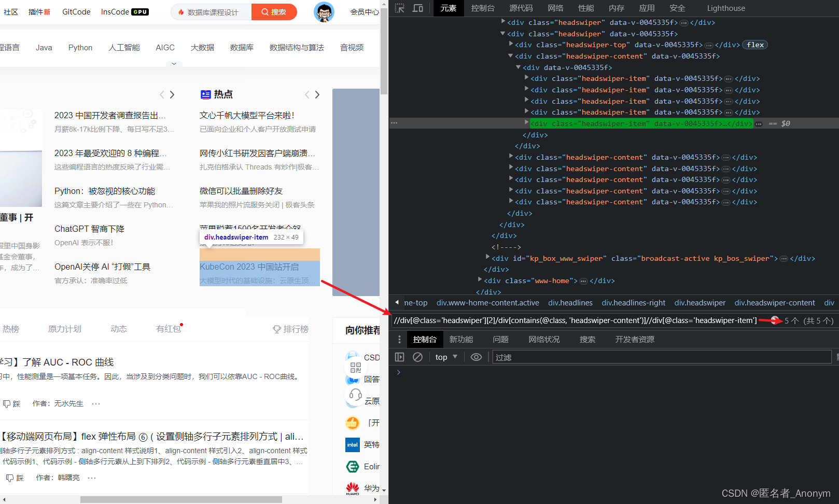This screenshot has width=839, height=504.
Task: Select drawer 新功能 tab
Action: [x=461, y=340]
